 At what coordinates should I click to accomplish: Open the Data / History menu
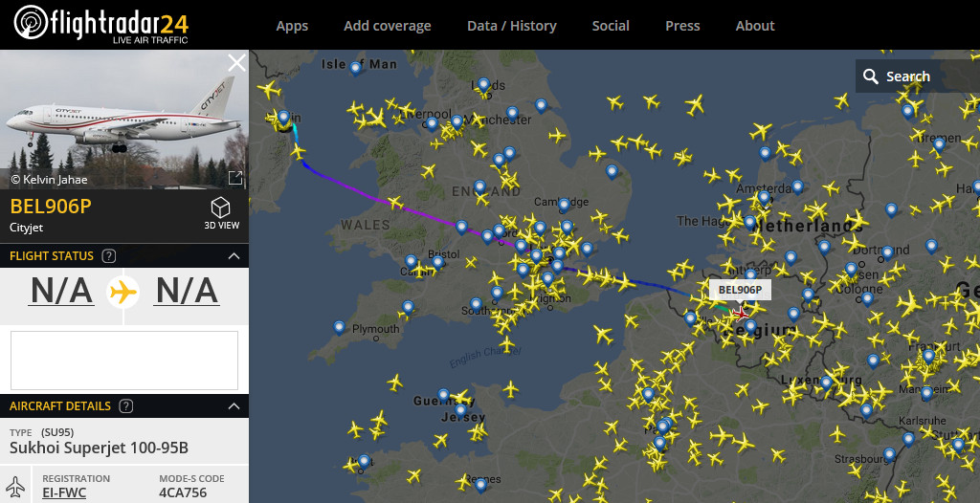[512, 26]
